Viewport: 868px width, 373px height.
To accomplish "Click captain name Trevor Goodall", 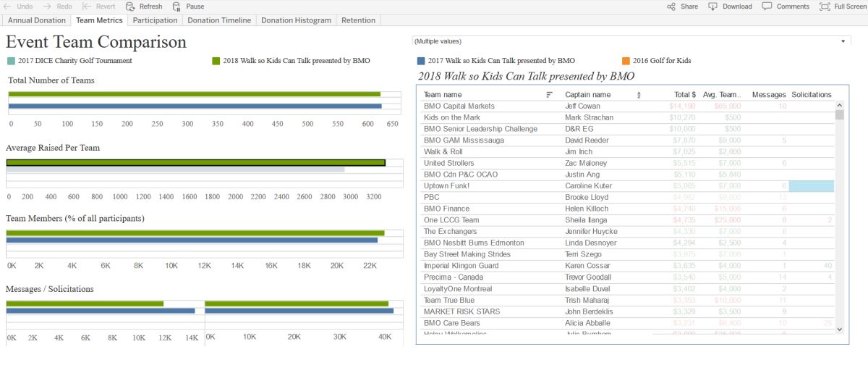I will (x=588, y=277).
